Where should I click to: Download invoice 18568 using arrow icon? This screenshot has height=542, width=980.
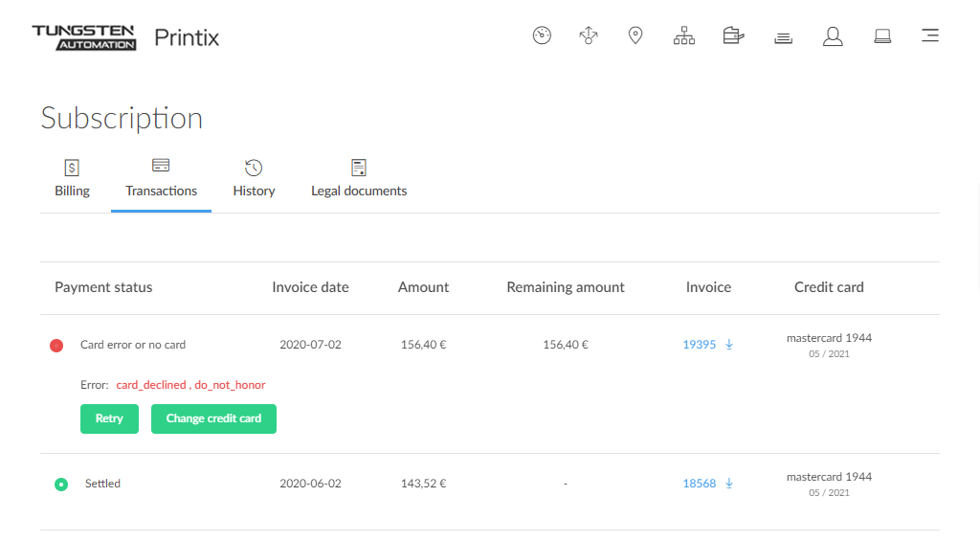(x=729, y=484)
